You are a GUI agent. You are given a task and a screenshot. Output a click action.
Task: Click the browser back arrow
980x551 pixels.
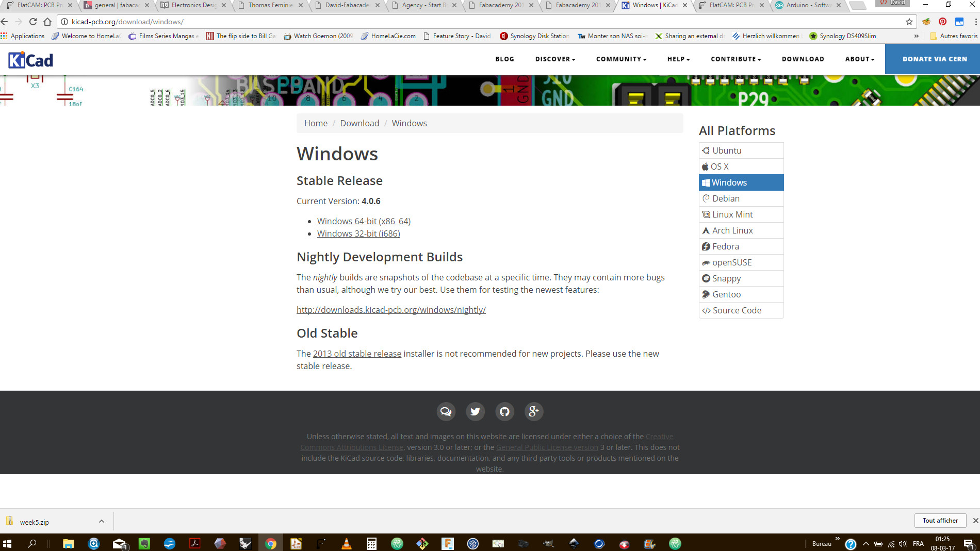click(x=5, y=22)
